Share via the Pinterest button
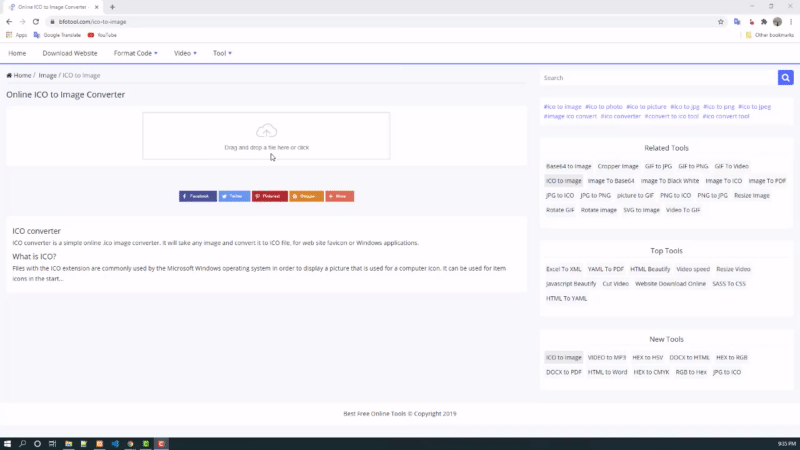 270,196
